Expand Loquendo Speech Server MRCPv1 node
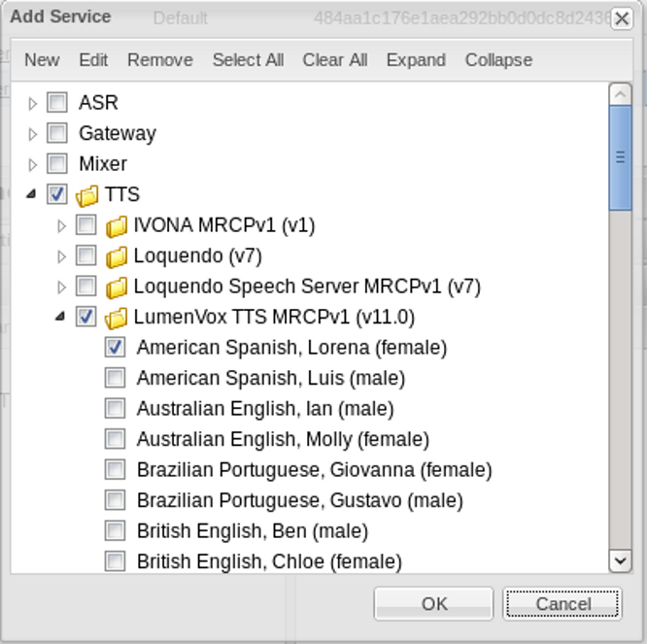 pos(61,287)
